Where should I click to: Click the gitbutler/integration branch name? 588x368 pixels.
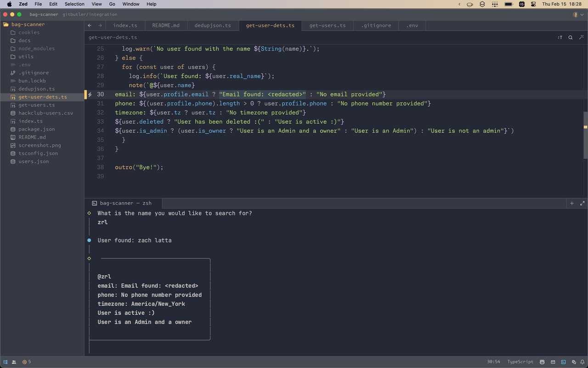[90, 14]
